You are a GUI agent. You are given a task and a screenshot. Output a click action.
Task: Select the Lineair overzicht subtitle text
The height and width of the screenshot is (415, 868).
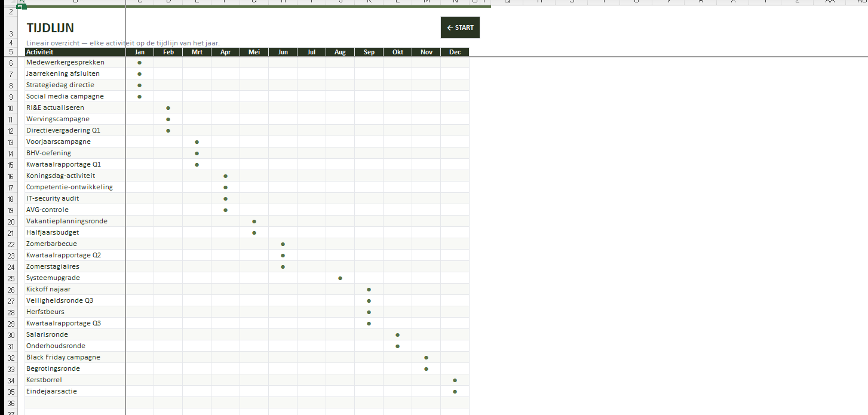coord(122,43)
